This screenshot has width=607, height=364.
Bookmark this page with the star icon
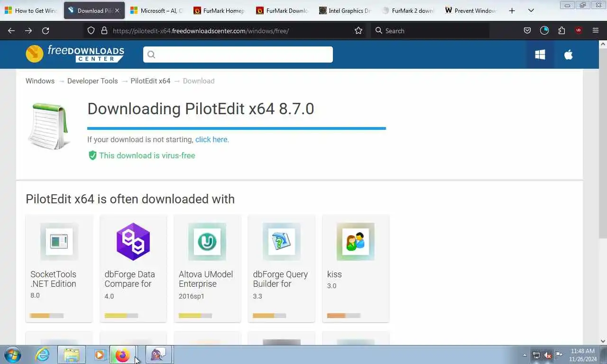pyautogui.click(x=359, y=30)
